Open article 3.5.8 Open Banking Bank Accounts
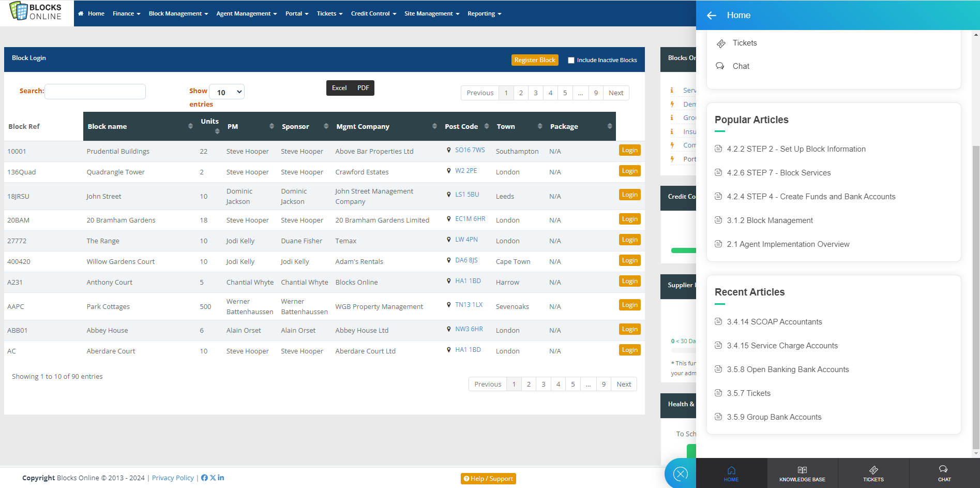 coord(788,369)
